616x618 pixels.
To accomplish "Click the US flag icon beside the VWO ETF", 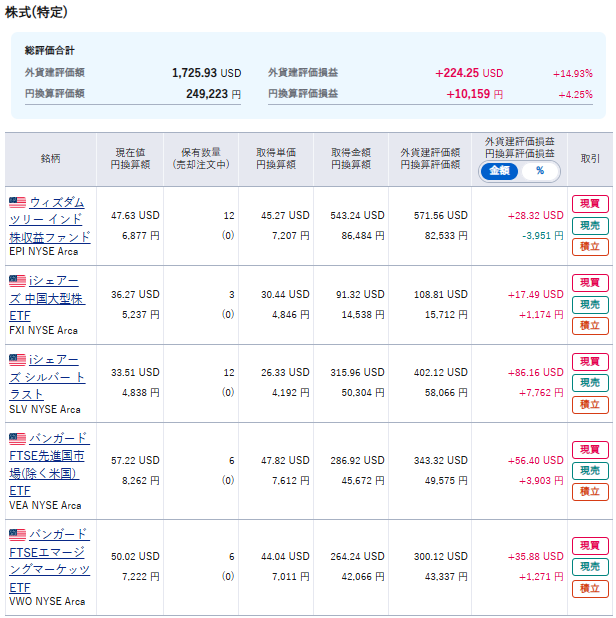I will (17, 534).
